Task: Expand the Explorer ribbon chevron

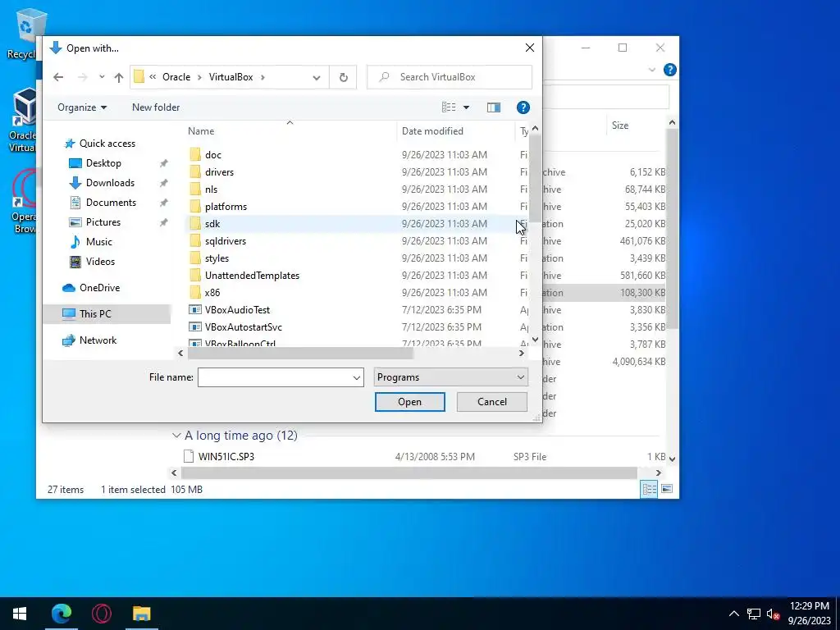Action: pos(652,70)
